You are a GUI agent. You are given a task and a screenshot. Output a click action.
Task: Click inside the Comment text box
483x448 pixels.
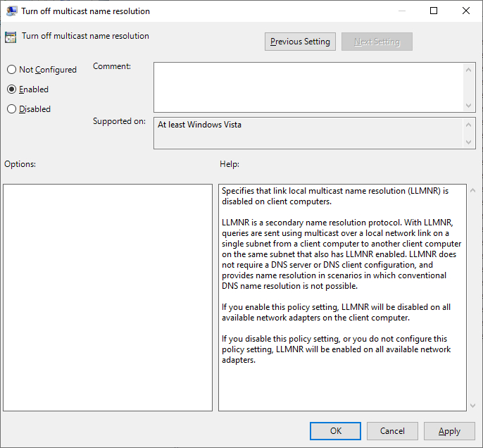point(308,87)
